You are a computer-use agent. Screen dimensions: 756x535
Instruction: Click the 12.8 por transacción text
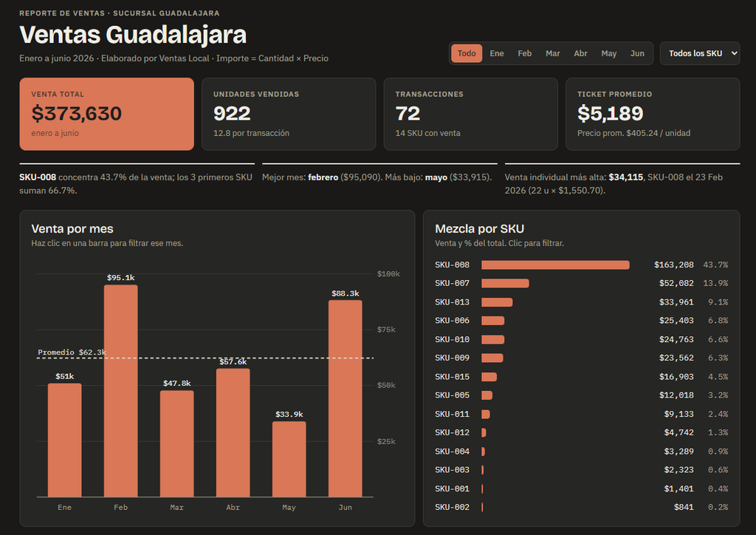251,133
